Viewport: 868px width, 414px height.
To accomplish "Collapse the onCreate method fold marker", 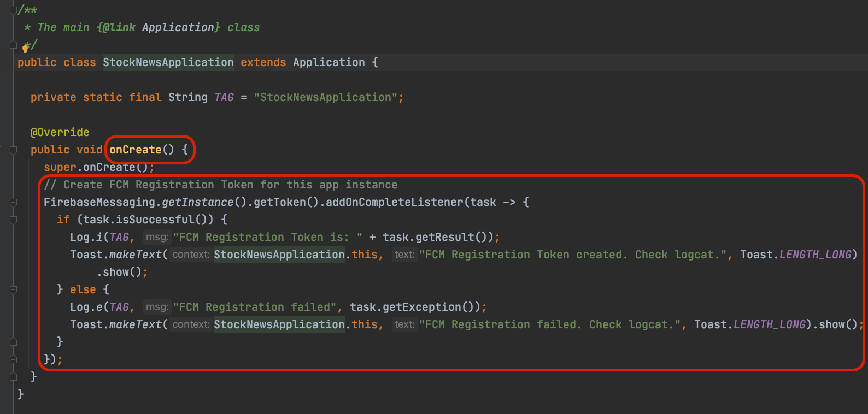I will click(14, 150).
